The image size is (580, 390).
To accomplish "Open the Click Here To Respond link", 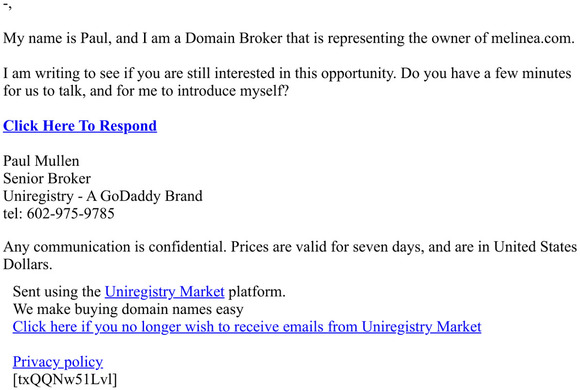I will (x=80, y=126).
